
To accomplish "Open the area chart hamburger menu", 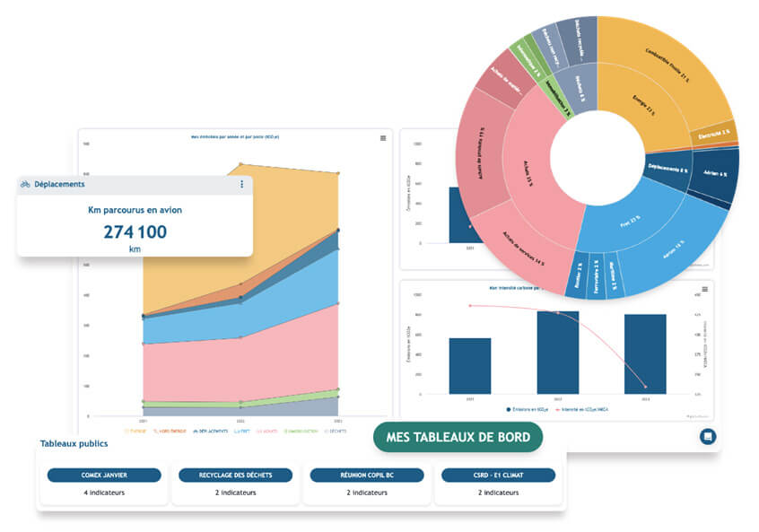I will coord(383,138).
